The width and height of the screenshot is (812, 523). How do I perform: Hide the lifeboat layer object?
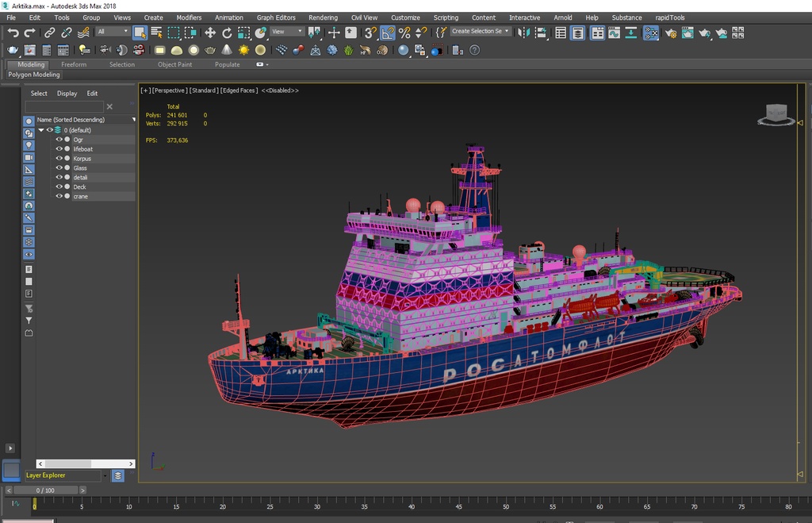pos(59,148)
